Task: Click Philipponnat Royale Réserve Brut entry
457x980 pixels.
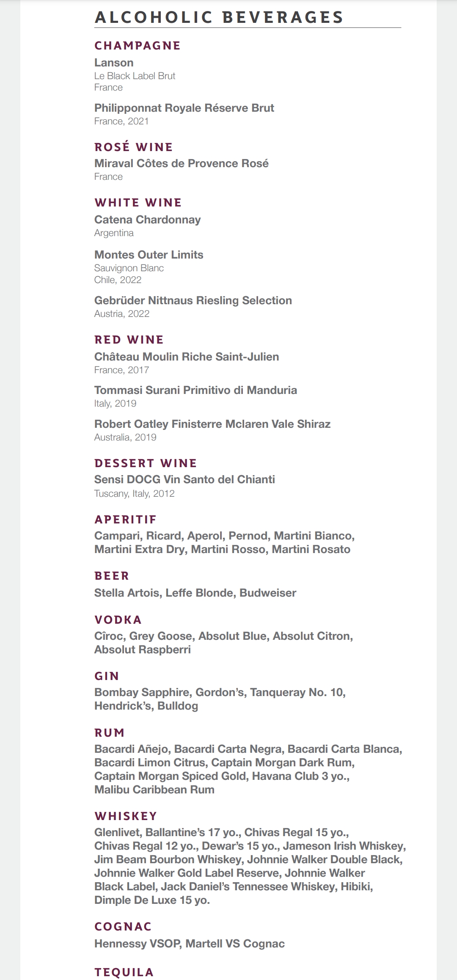Action: pos(184,108)
